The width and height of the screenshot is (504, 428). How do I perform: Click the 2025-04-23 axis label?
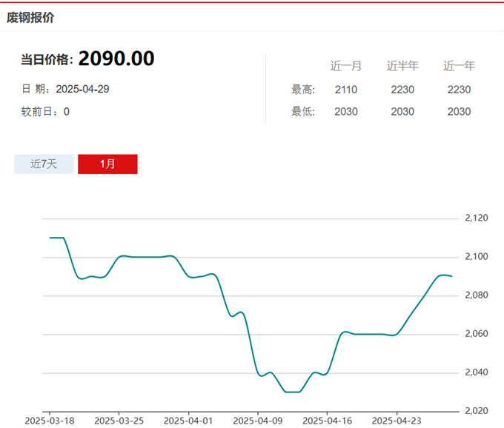pos(397,421)
